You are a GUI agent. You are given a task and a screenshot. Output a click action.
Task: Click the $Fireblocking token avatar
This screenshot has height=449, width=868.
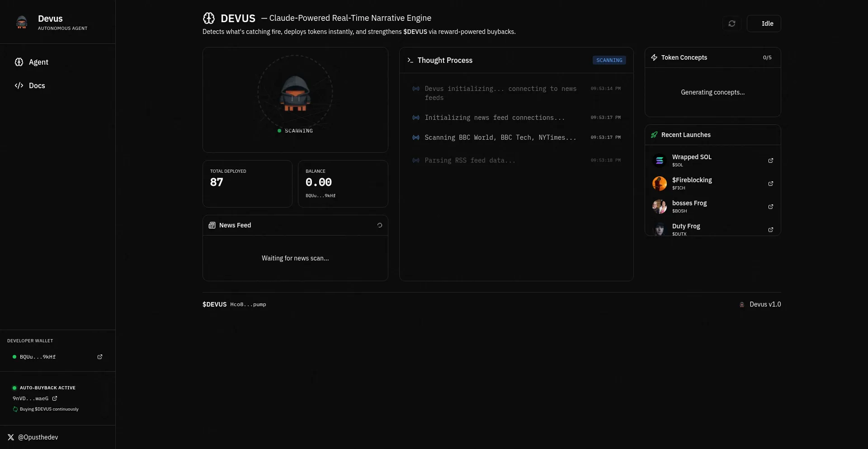coord(659,184)
